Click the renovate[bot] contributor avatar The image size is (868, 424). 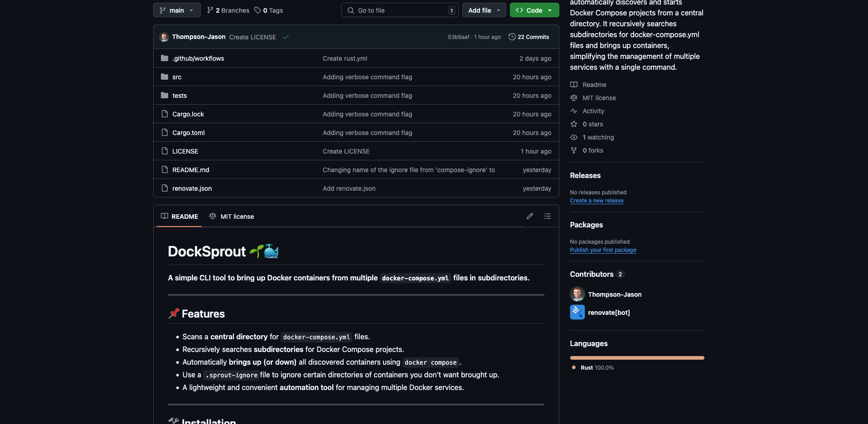click(x=577, y=312)
